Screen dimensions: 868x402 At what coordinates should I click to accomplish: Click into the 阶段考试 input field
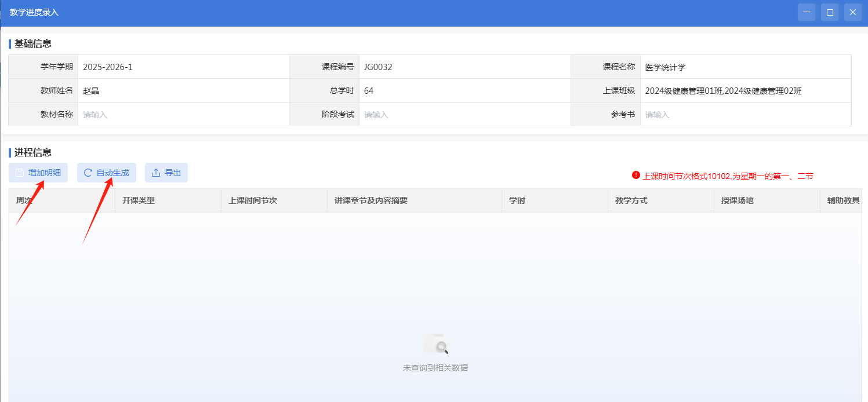pos(464,115)
